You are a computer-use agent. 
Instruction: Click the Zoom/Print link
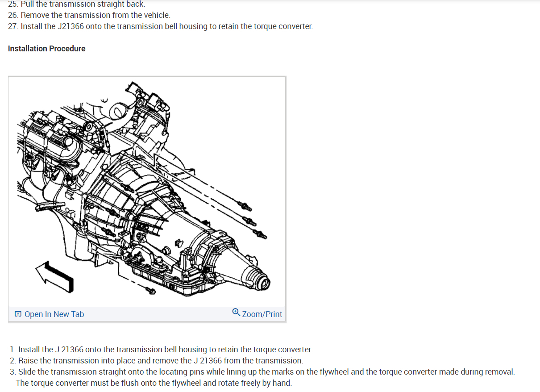tap(262, 314)
